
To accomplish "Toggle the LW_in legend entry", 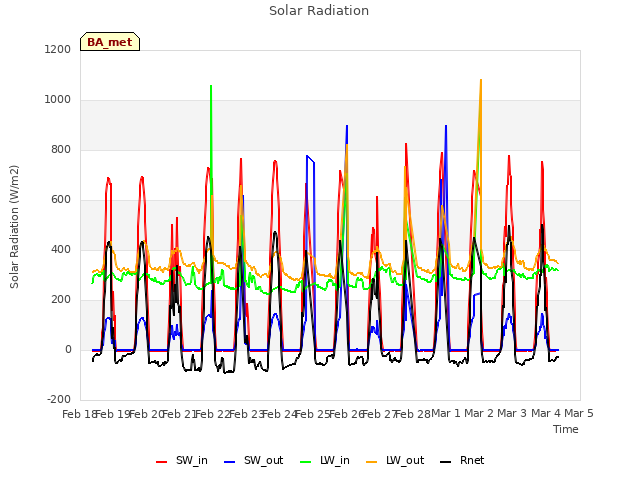I will click(325, 460).
